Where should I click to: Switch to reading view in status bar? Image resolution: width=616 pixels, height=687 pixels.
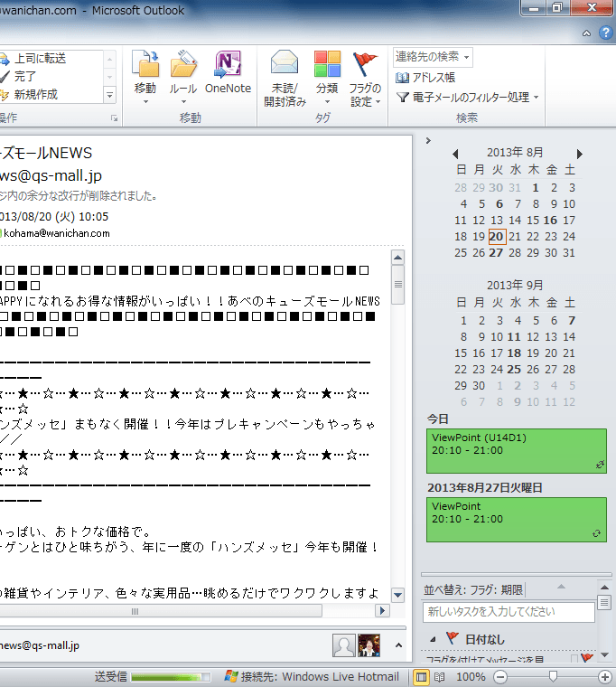pos(440,677)
